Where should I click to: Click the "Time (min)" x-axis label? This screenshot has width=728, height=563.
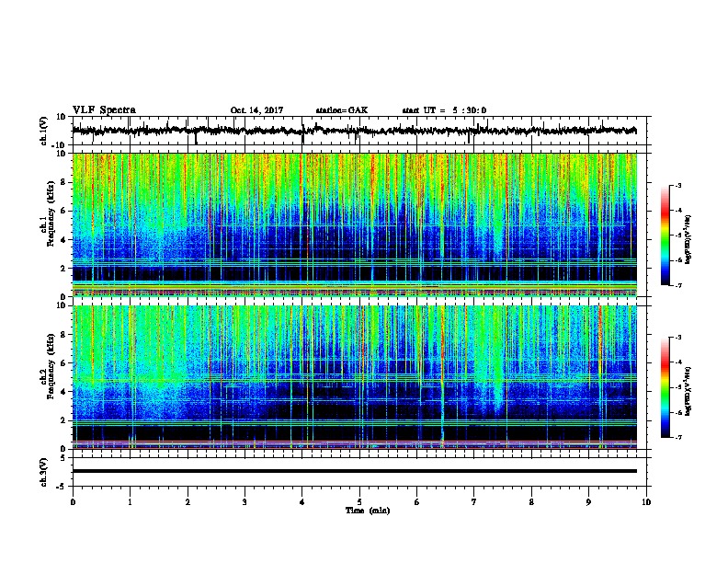[368, 511]
